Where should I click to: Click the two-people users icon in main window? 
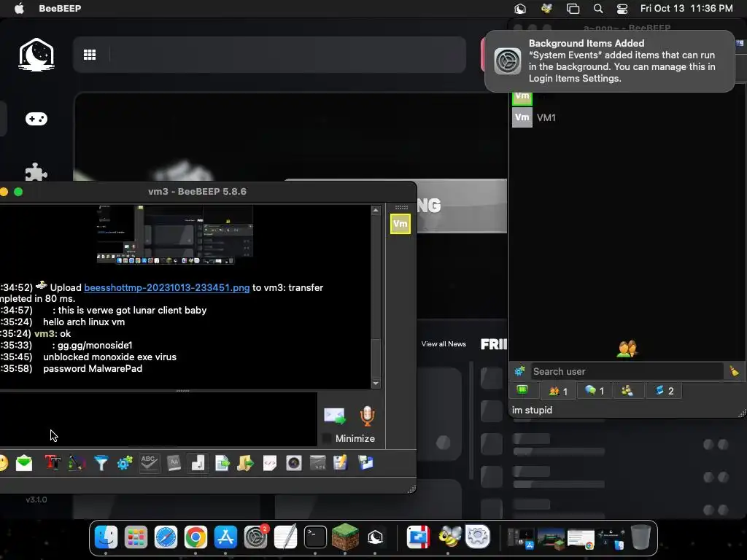[x=627, y=349]
